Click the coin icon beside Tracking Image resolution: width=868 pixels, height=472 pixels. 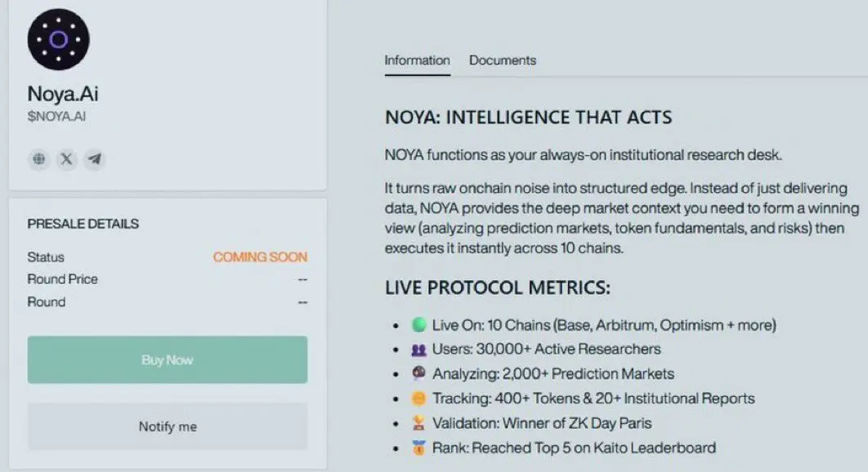(x=419, y=399)
